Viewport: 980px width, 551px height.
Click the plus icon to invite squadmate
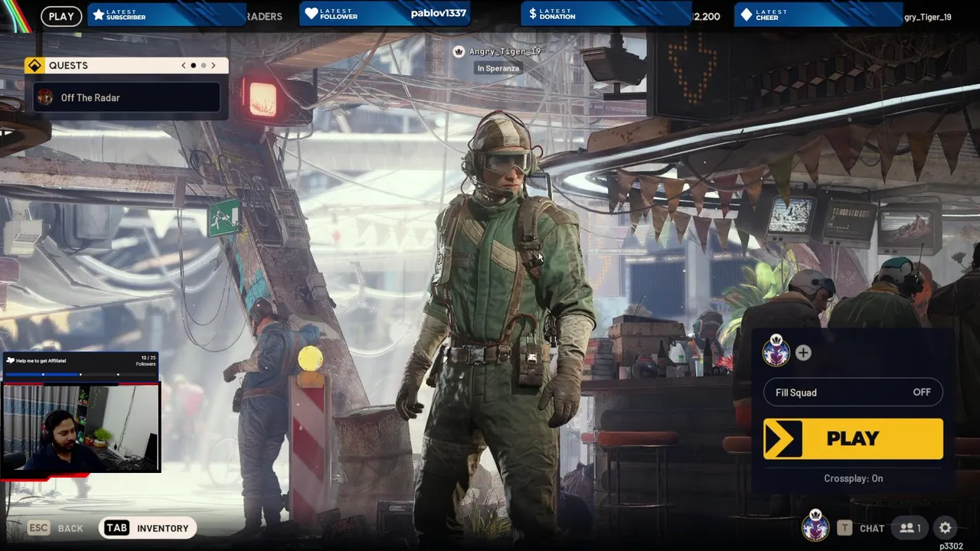(803, 353)
